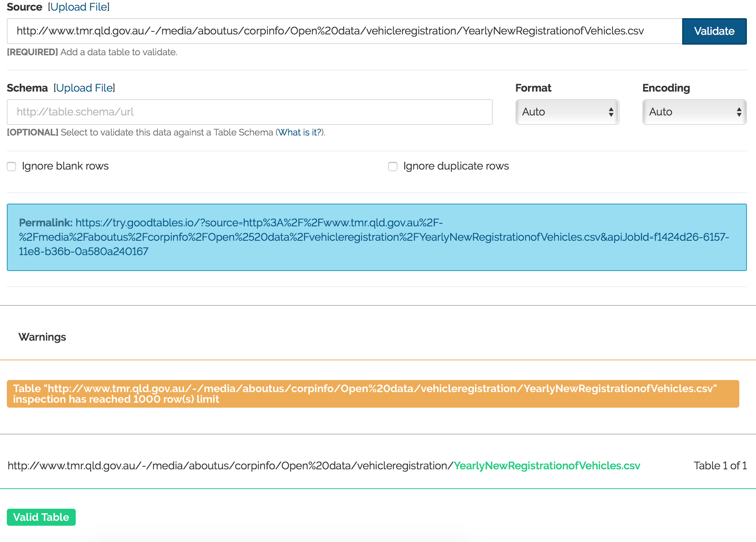Select the Source URL input field

[341, 31]
